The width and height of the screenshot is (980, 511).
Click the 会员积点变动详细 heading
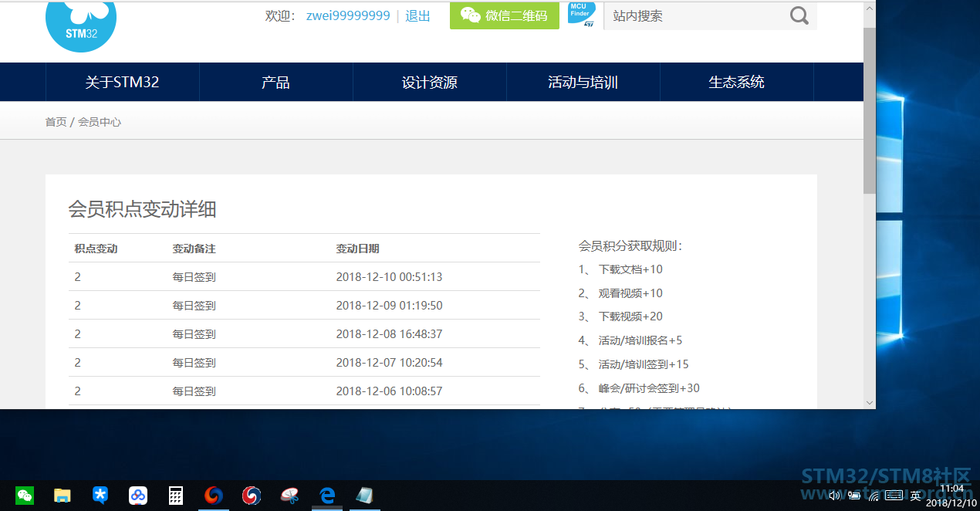pos(142,209)
